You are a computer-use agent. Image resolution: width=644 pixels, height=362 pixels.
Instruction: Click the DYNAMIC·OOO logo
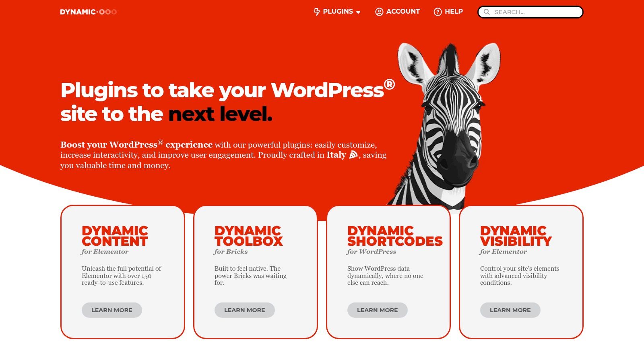coord(88,12)
